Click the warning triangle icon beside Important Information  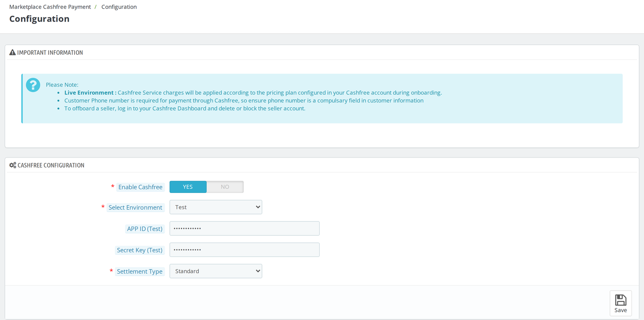(12, 52)
